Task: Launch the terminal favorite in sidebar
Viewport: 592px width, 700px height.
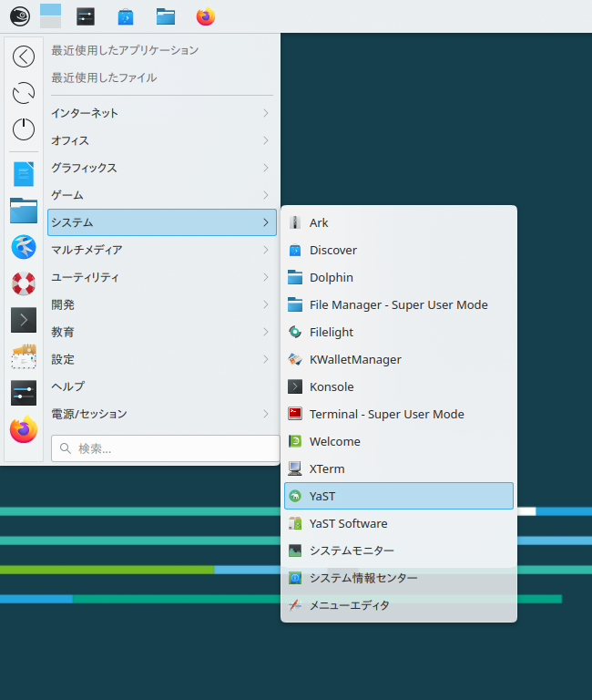Action: (x=24, y=320)
